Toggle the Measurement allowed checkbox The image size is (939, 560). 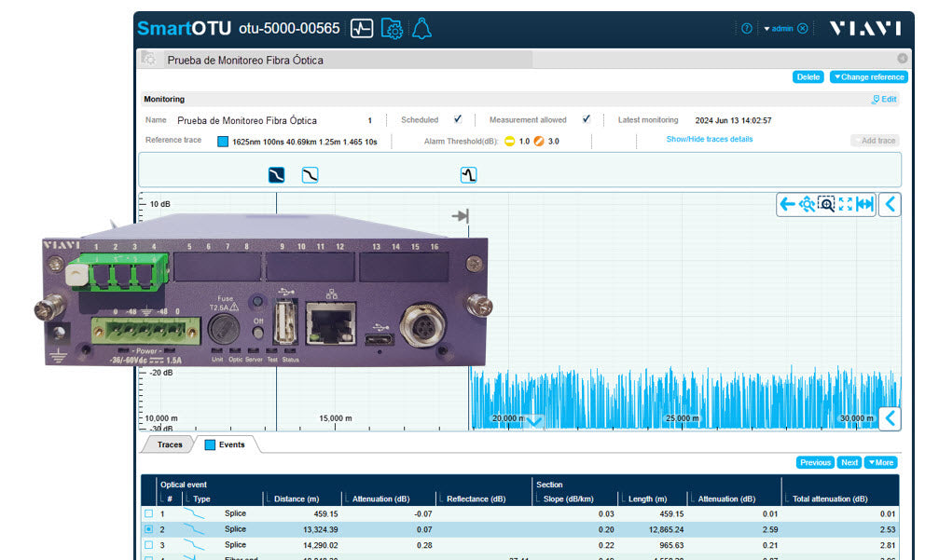click(587, 119)
